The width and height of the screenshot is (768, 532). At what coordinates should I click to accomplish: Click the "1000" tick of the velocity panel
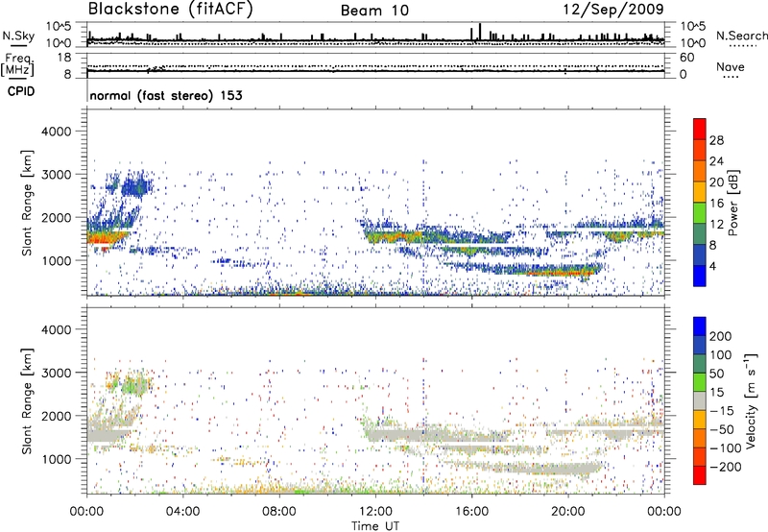(x=56, y=459)
